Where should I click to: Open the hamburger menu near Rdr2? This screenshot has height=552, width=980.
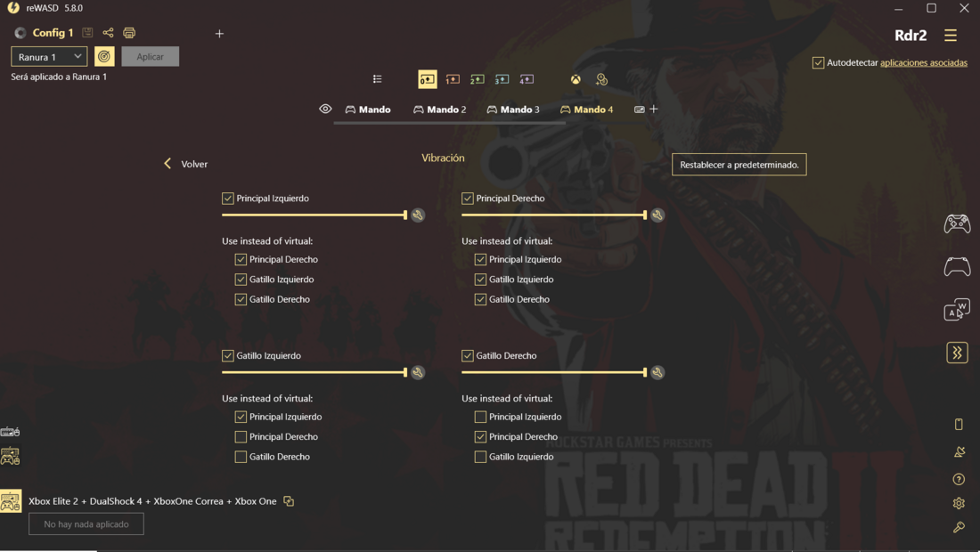951,36
